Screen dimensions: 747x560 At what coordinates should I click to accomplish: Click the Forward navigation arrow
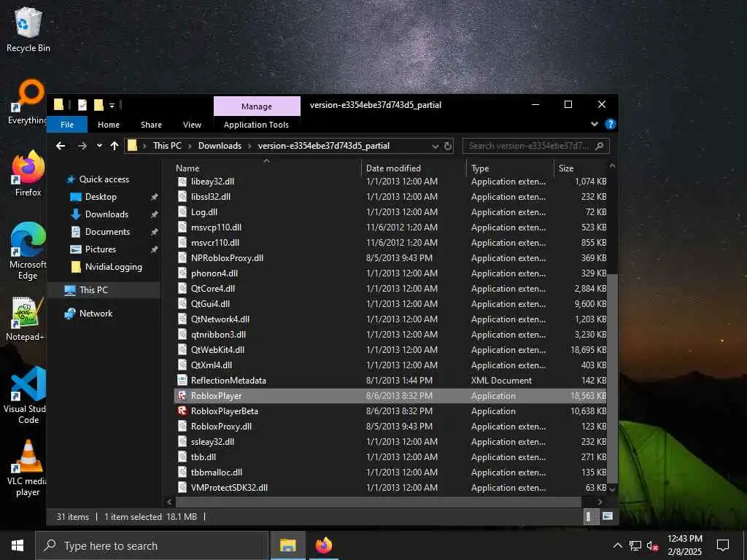[82, 146]
